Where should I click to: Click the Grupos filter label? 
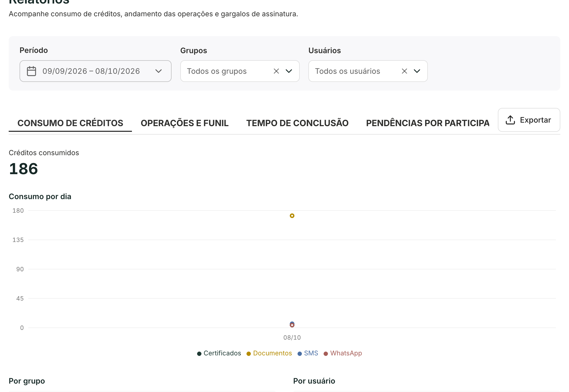pos(194,50)
